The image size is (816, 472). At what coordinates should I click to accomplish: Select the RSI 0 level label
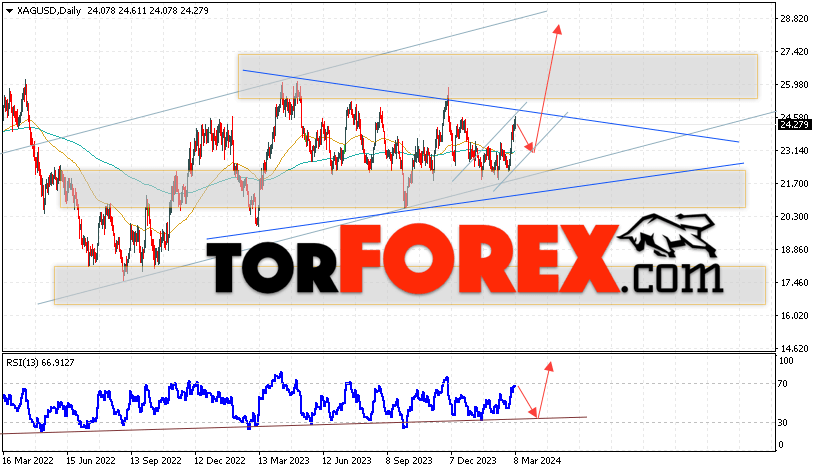(x=781, y=445)
